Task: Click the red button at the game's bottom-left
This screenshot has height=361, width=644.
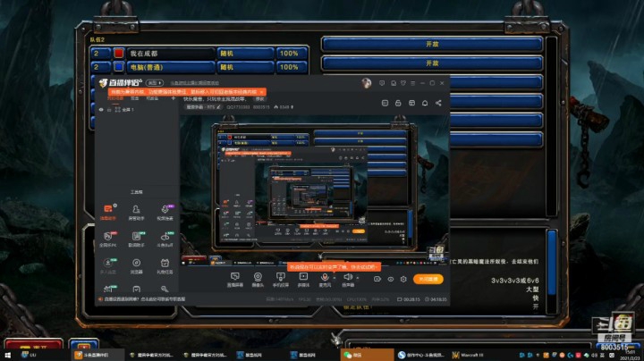Action: click(x=34, y=345)
